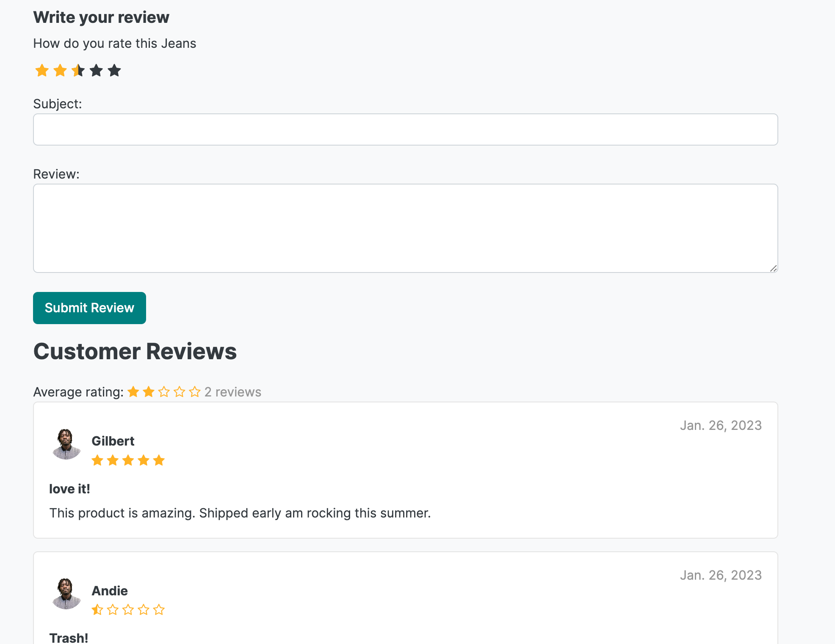This screenshot has height=644, width=835.
Task: Click the Subject input field
Action: 405,129
